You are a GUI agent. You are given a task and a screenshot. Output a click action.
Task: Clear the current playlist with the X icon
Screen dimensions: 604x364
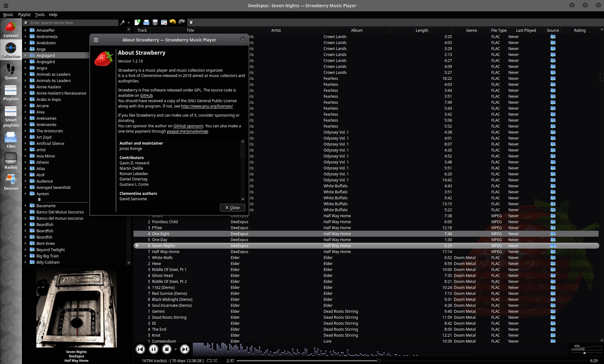click(x=191, y=22)
